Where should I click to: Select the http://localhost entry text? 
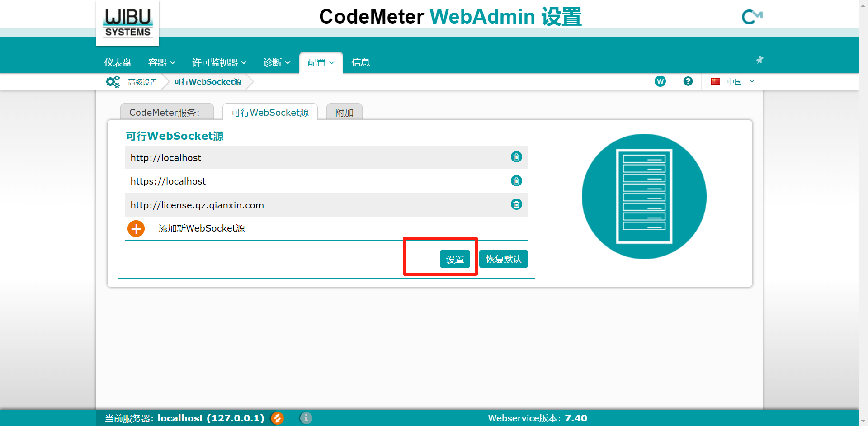coord(166,158)
